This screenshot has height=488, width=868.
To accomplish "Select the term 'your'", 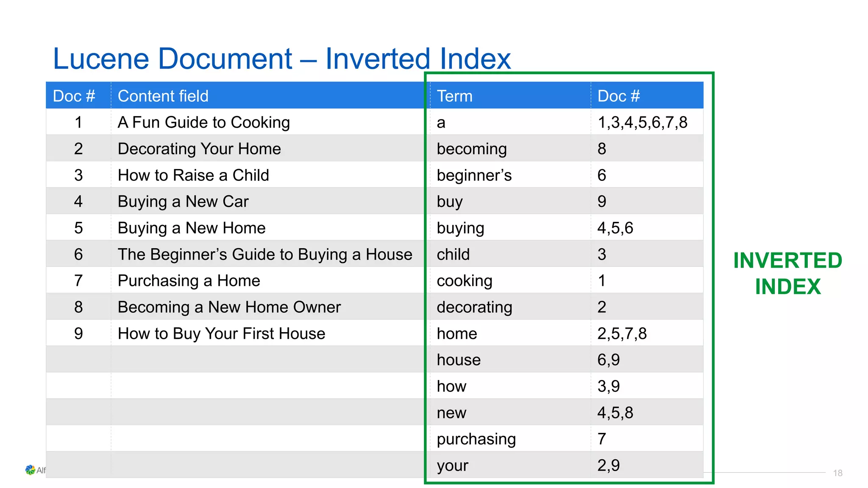I will (x=453, y=466).
